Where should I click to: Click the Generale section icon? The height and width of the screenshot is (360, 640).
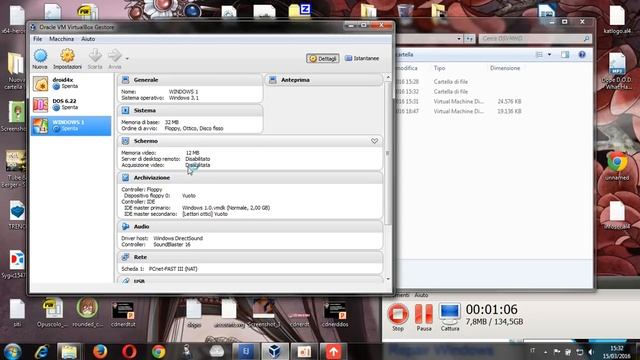pyautogui.click(x=125, y=80)
